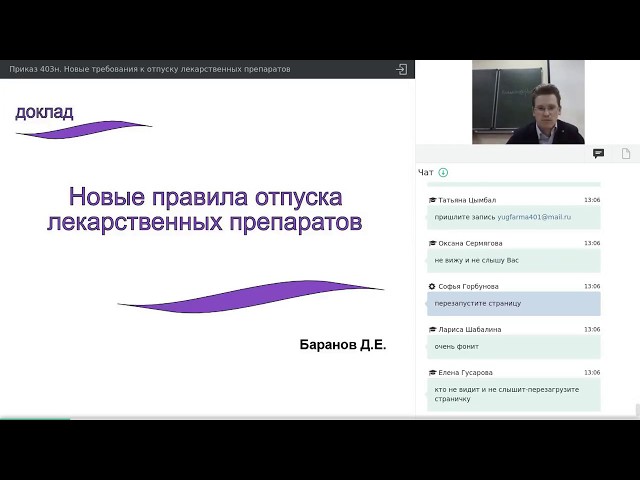This screenshot has height=480, width=640.
Task: Click sender name Лариса Шабалина
Action: click(x=469, y=329)
